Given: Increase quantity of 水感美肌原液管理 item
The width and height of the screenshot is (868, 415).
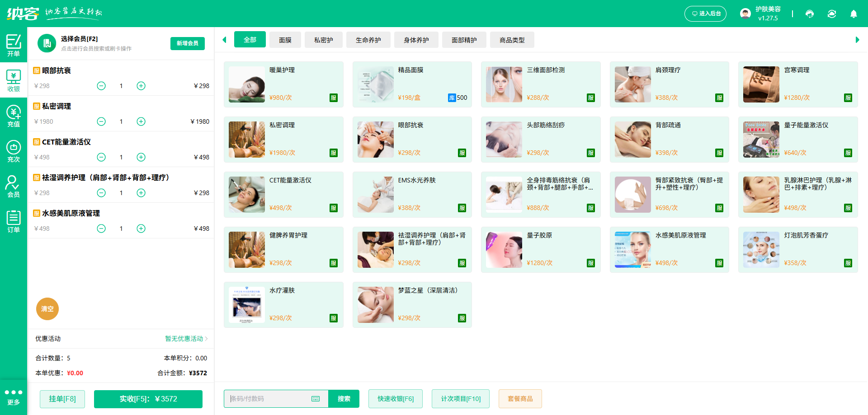Looking at the screenshot, I should [141, 228].
